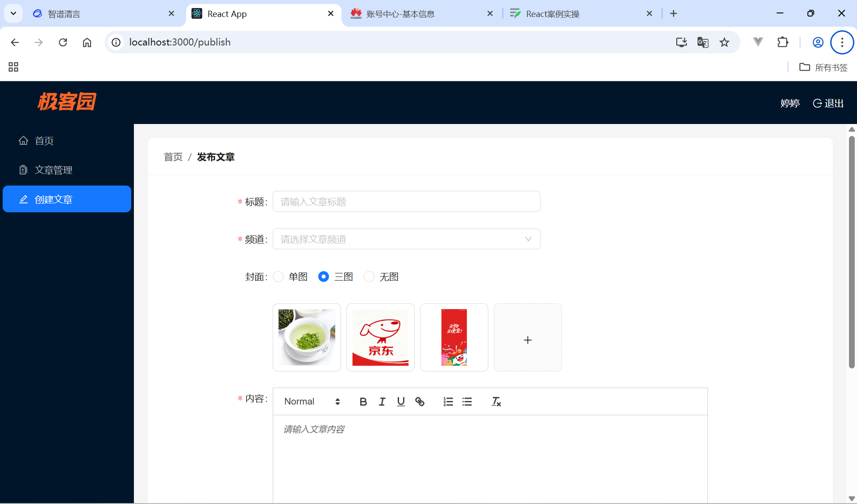Screen dimensions: 857x504
Task: Click the 首页 breadcrumb link
Action: 173,157
